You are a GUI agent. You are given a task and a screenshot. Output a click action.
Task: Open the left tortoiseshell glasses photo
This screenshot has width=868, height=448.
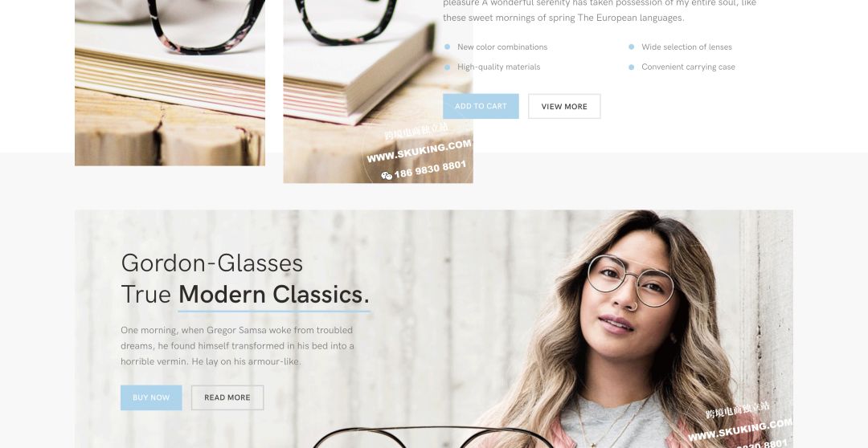click(170, 83)
